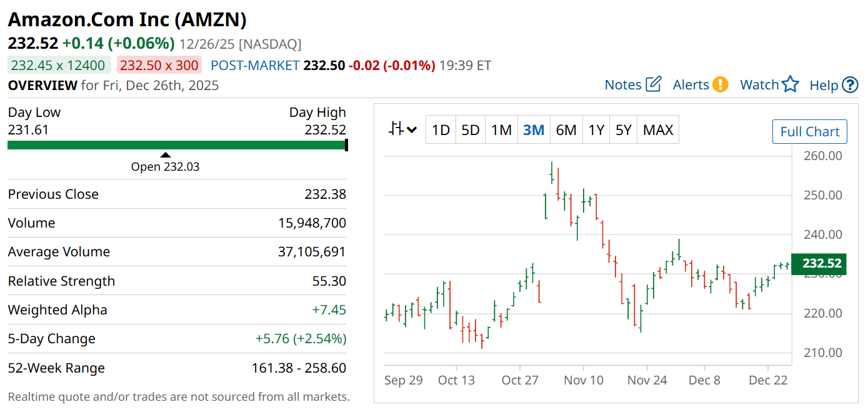Image resolution: width=868 pixels, height=412 pixels.
Task: Click the 260.00 price axis label
Action: click(x=822, y=156)
